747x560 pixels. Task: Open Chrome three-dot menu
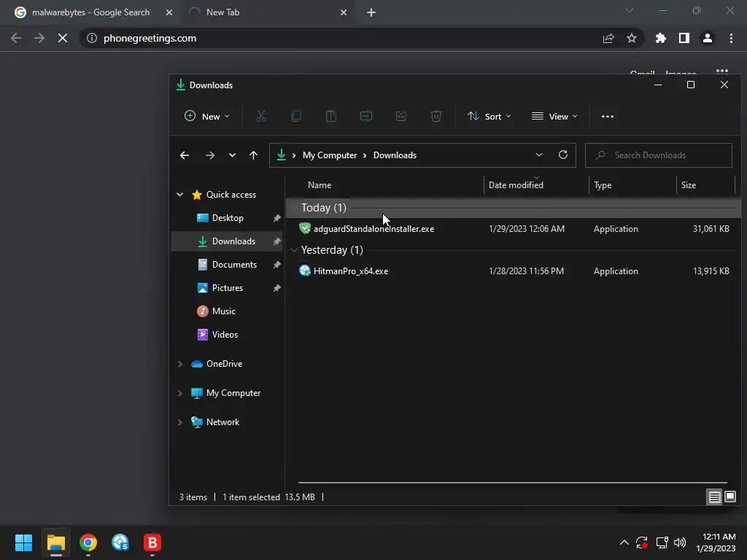coord(731,38)
